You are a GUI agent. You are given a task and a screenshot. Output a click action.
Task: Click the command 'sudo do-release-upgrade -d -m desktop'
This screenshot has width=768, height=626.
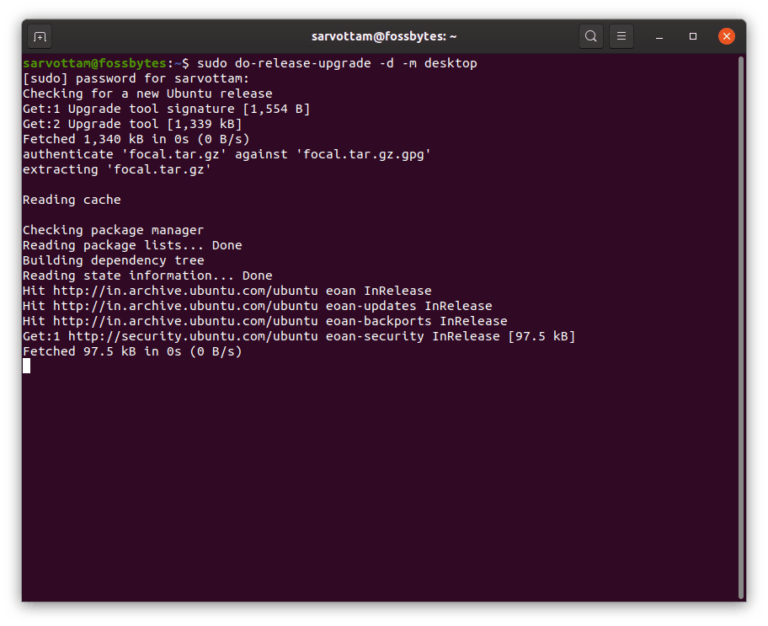click(x=337, y=63)
